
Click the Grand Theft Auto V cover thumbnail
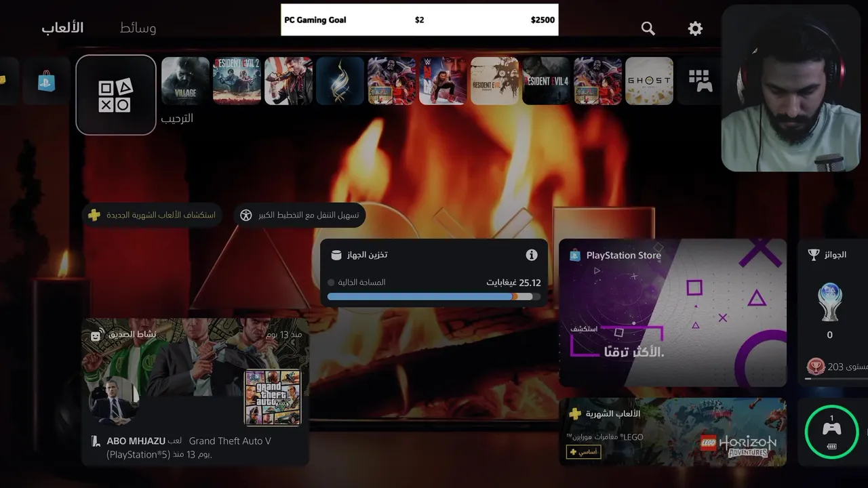point(273,397)
